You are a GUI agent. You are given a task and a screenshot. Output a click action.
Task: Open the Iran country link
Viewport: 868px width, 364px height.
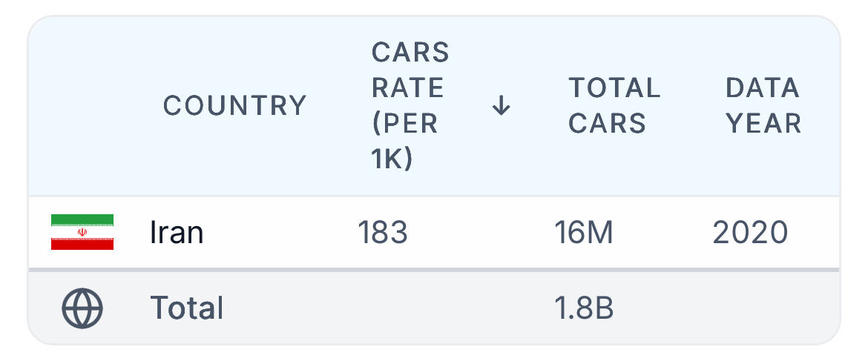coord(177,232)
